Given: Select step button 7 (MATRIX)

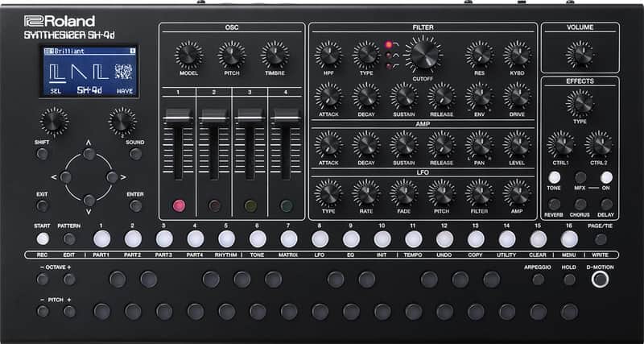Looking at the screenshot, I should pos(289,238).
